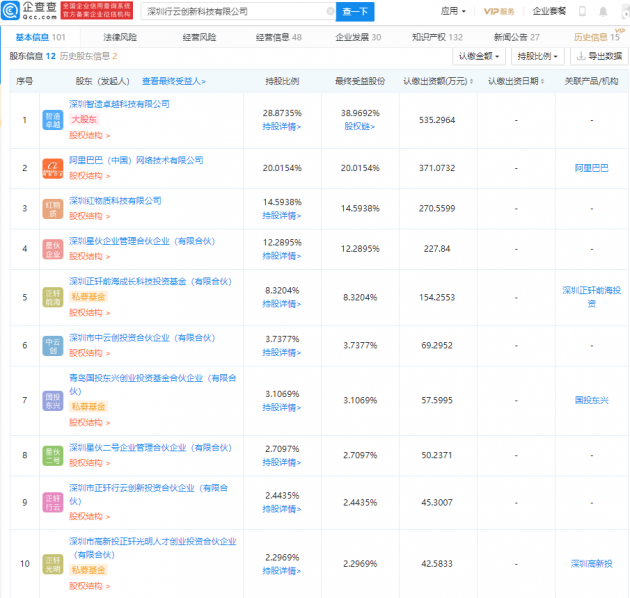The height and width of the screenshot is (598, 630).
Task: Click the 中云创 logo icon in row 6
Action: coord(53,346)
